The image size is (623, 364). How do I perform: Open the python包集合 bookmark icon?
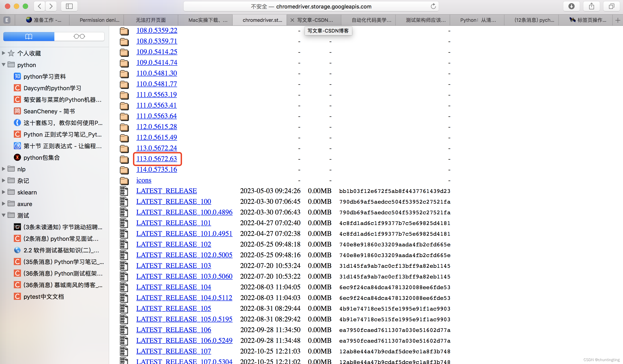click(x=17, y=157)
